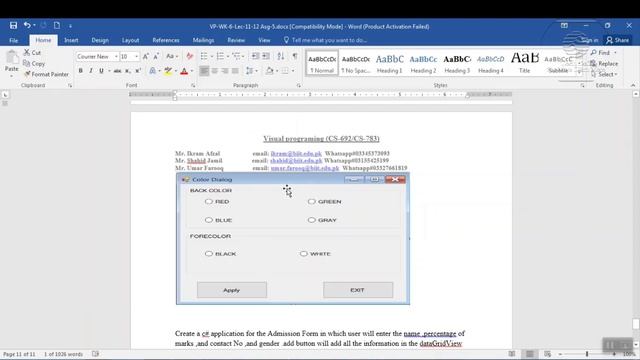Image resolution: width=640 pixels, height=360 pixels.
Task: Switch to the Layout tab
Action: [131, 40]
